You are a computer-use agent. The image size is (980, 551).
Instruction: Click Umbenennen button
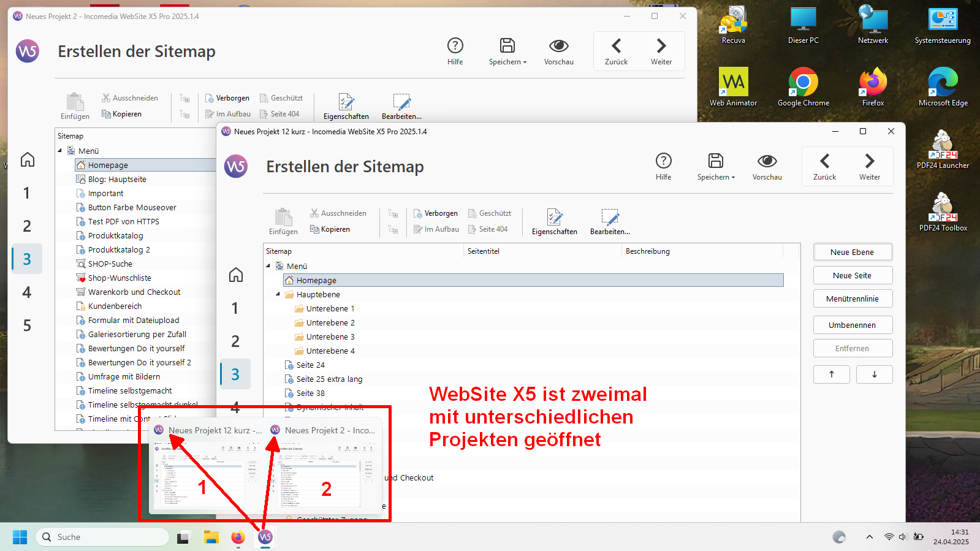853,325
